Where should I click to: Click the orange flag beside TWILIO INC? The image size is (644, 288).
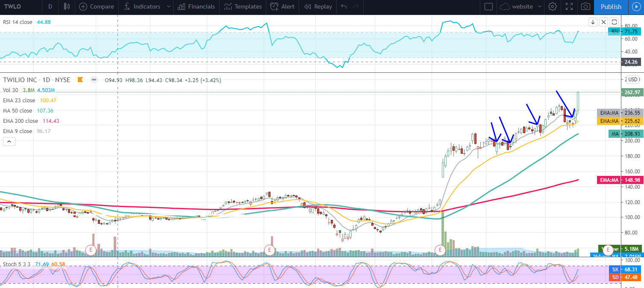(x=80, y=80)
